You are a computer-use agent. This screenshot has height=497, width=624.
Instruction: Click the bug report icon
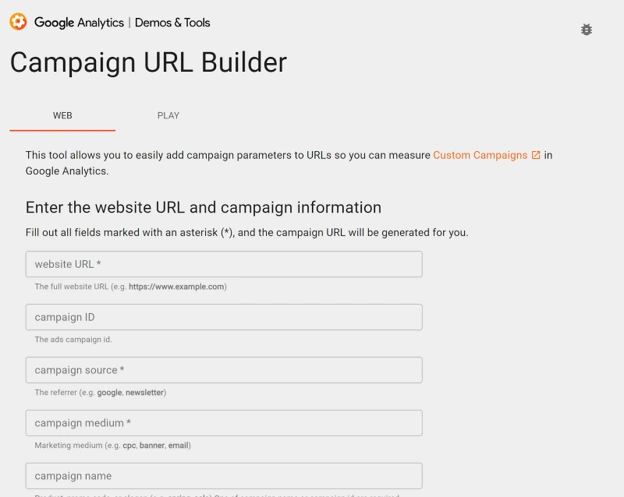click(x=586, y=30)
